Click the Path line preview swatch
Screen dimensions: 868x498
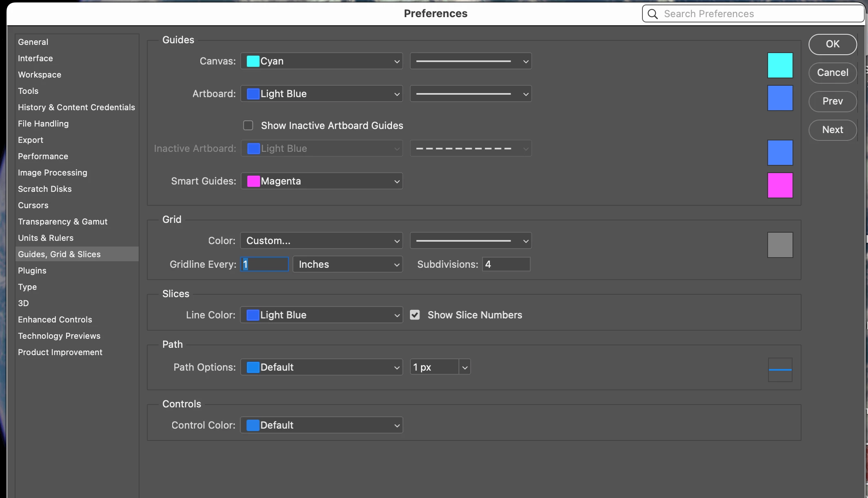[x=780, y=370]
